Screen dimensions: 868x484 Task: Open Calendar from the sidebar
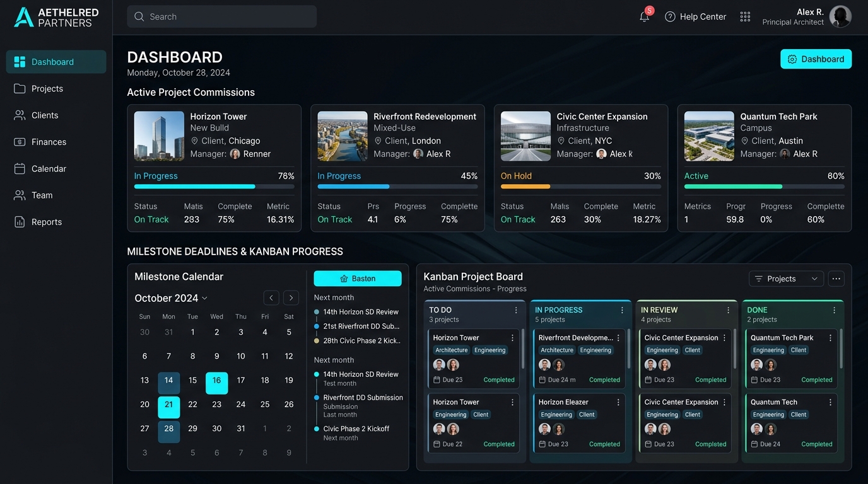[x=56, y=169]
